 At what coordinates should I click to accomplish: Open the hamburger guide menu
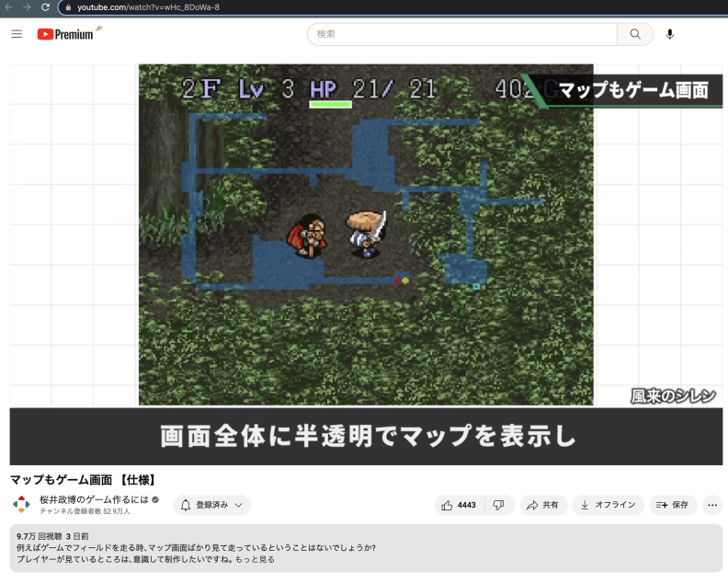17,34
